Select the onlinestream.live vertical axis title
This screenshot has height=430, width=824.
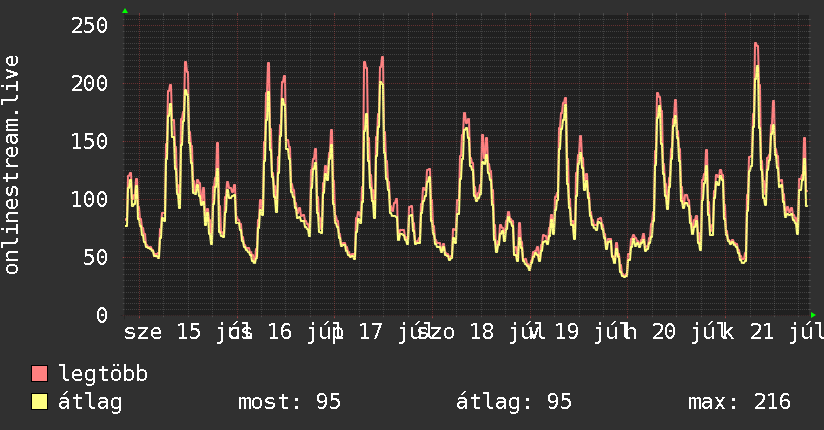click(12, 165)
